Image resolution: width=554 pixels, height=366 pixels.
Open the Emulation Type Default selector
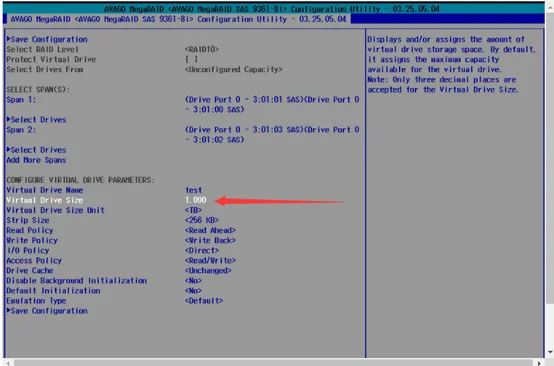[204, 301]
